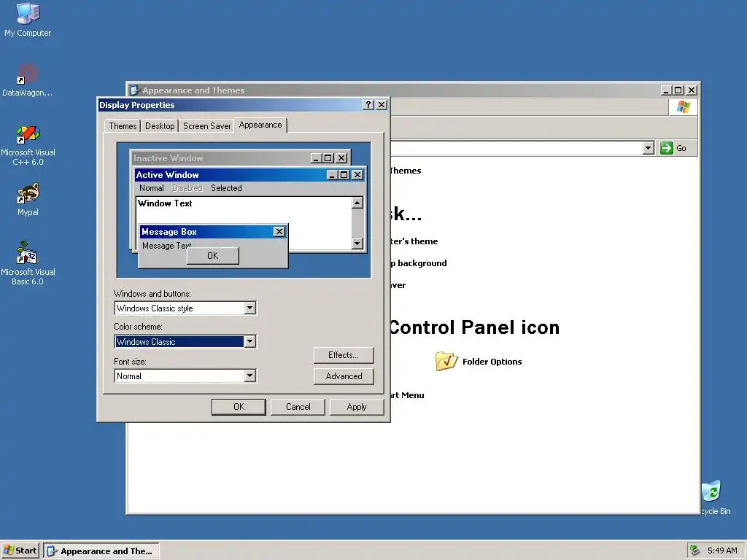Open My Computer desktop icon
The height and width of the screenshot is (560, 747).
28,20
